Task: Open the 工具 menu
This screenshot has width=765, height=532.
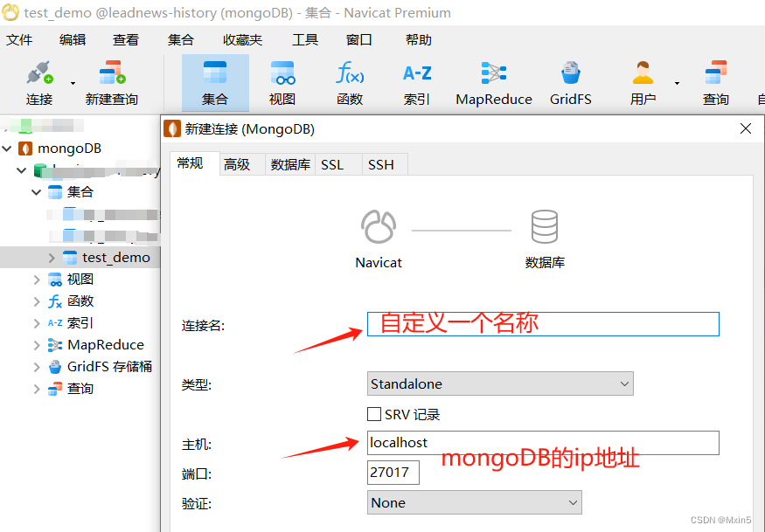Action: 304,39
